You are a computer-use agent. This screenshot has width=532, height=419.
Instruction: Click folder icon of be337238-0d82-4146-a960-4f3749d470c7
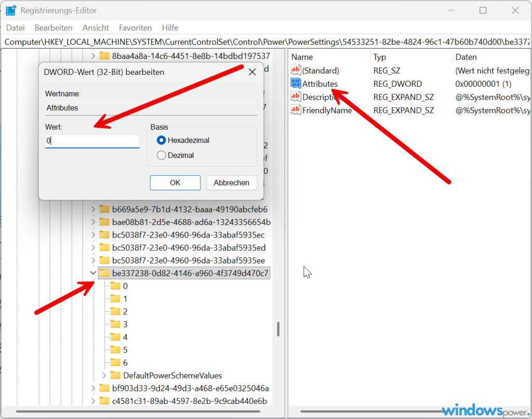point(104,273)
